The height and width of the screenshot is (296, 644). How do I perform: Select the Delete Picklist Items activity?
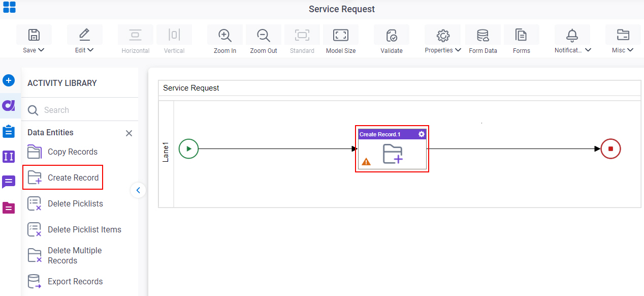pyautogui.click(x=74, y=229)
